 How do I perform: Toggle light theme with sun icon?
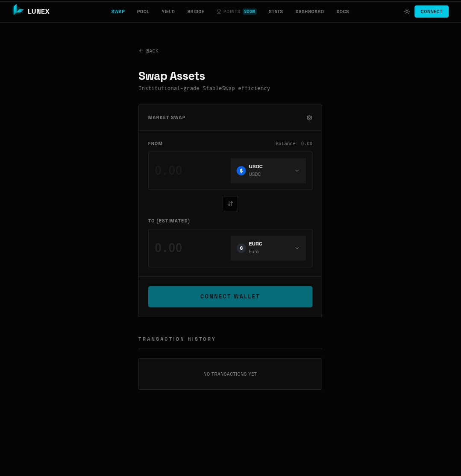(407, 12)
